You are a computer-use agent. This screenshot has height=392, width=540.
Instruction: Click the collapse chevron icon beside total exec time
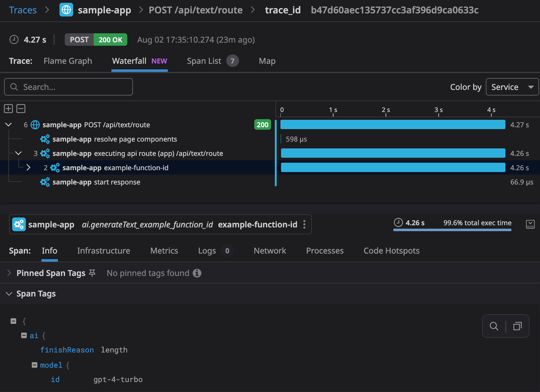click(x=531, y=224)
